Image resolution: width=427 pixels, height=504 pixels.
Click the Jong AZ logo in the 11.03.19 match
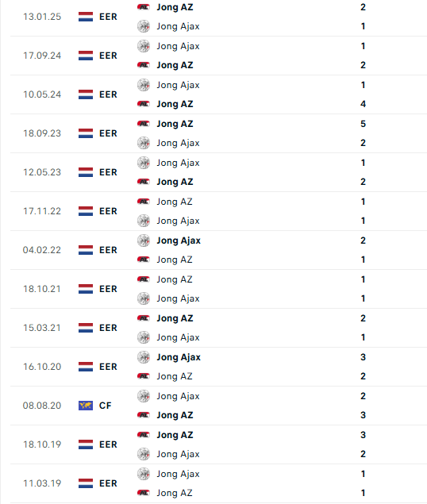[144, 493]
